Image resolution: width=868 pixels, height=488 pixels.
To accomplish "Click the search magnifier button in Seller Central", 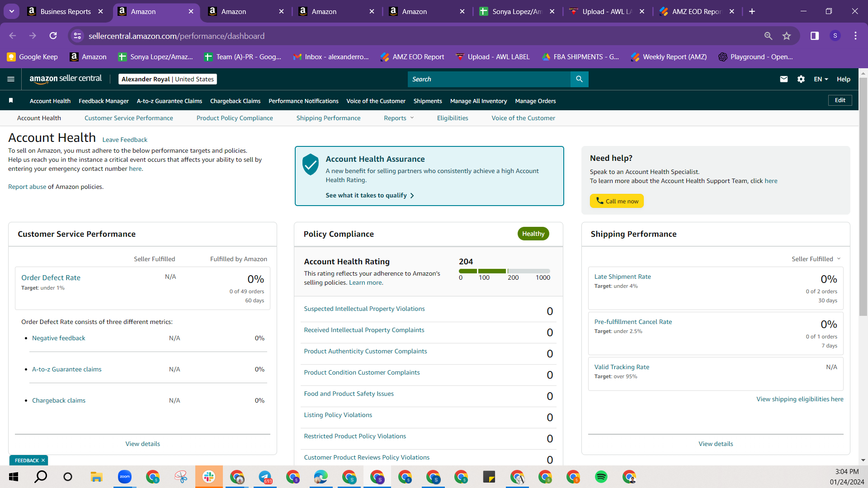I will pyautogui.click(x=579, y=79).
